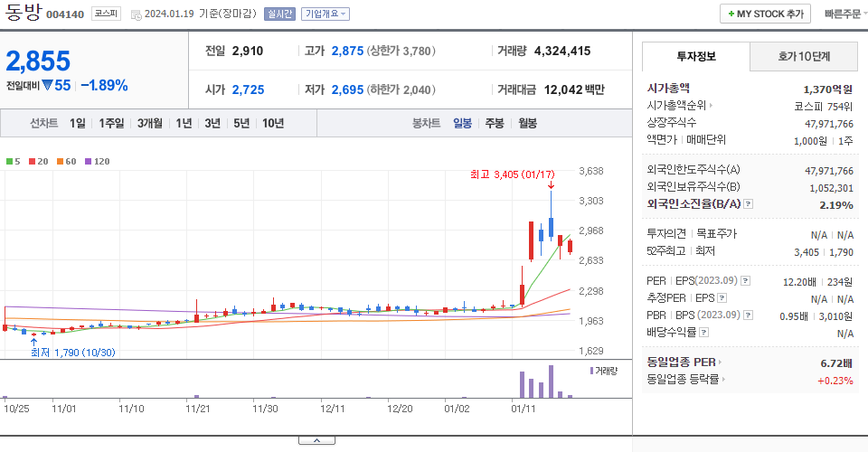
Task: Click the 전일 value 2,910
Action: 248,51
